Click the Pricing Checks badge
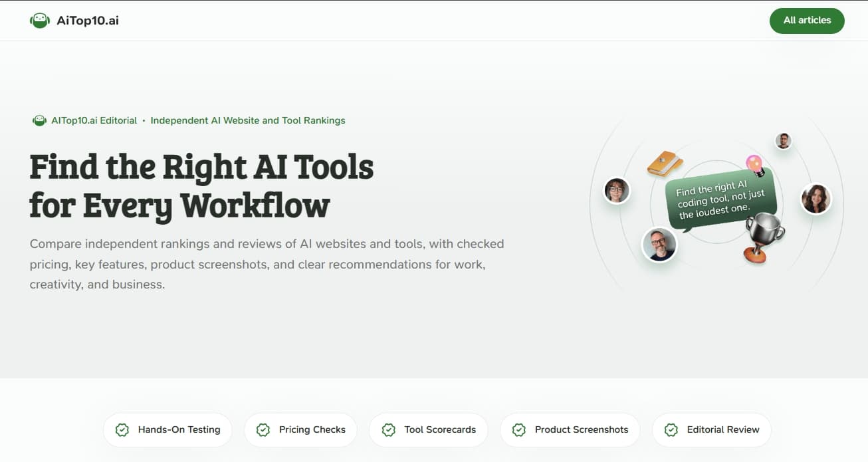Screen dimensions: 868x462 pyautogui.click(x=300, y=429)
